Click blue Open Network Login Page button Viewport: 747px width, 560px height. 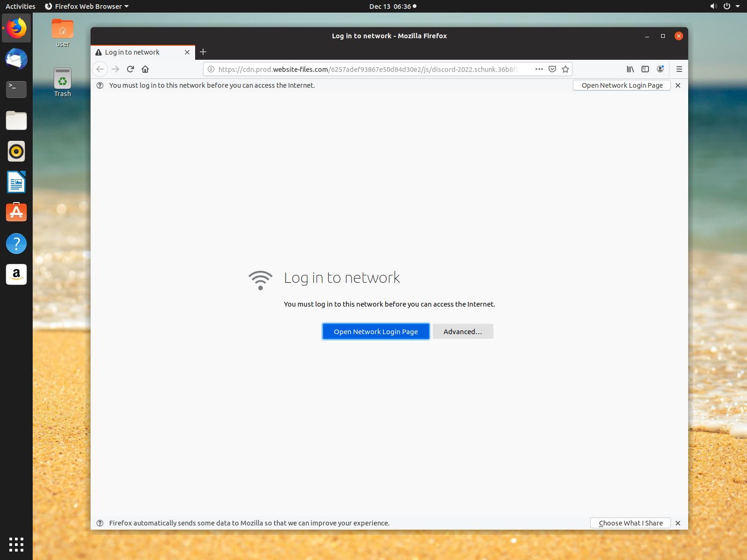pyautogui.click(x=375, y=332)
